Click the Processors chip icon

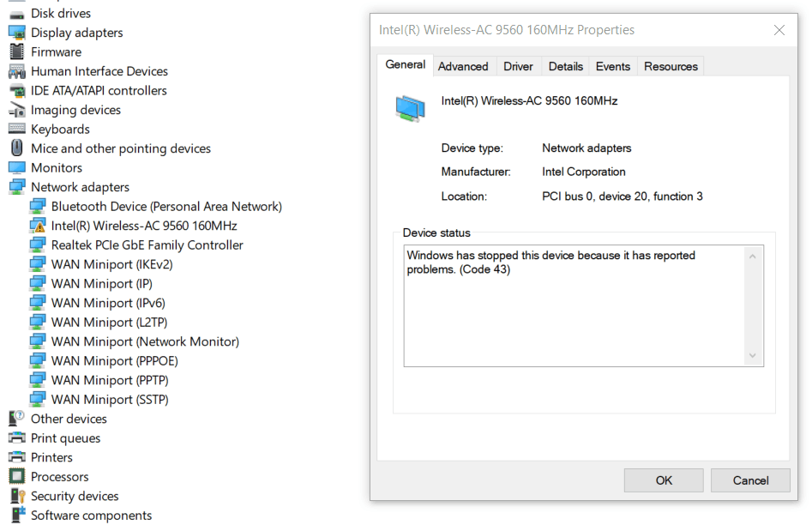16,476
